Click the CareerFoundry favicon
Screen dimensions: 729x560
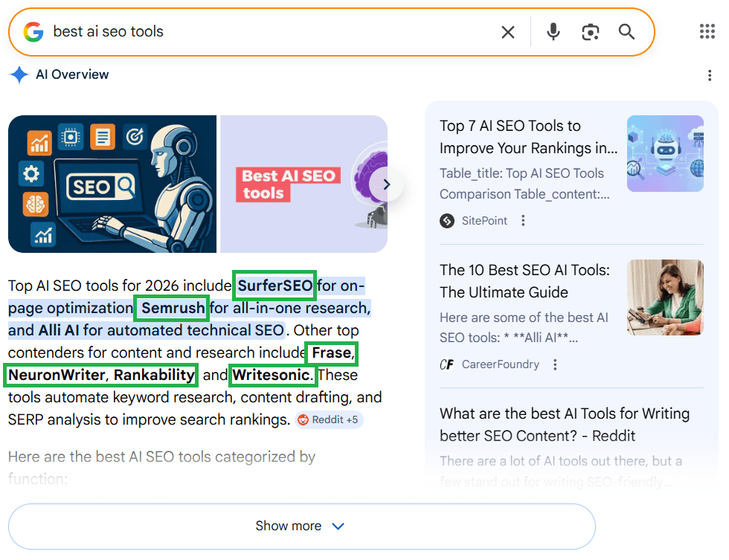point(446,364)
